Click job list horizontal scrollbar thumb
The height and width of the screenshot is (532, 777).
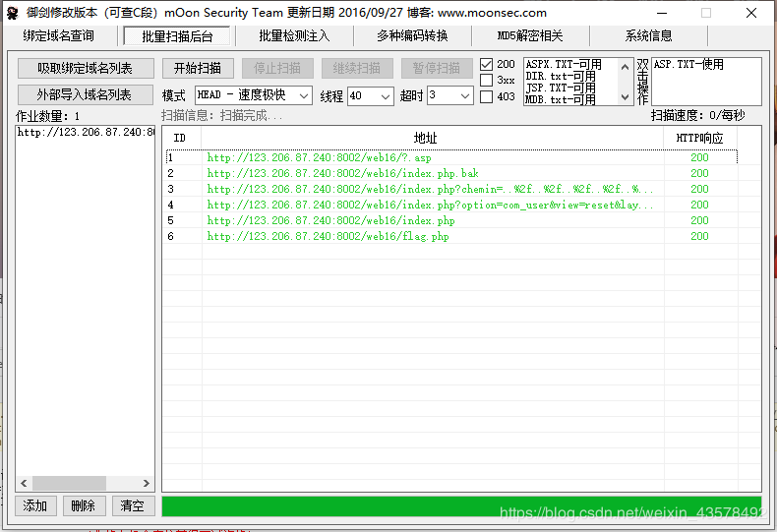point(69,483)
